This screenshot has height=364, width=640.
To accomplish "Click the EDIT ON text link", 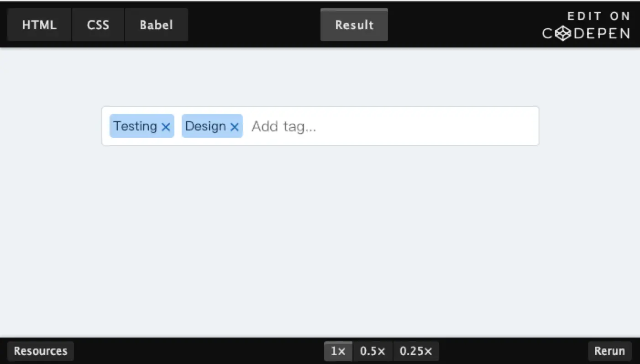I will coord(598,16).
